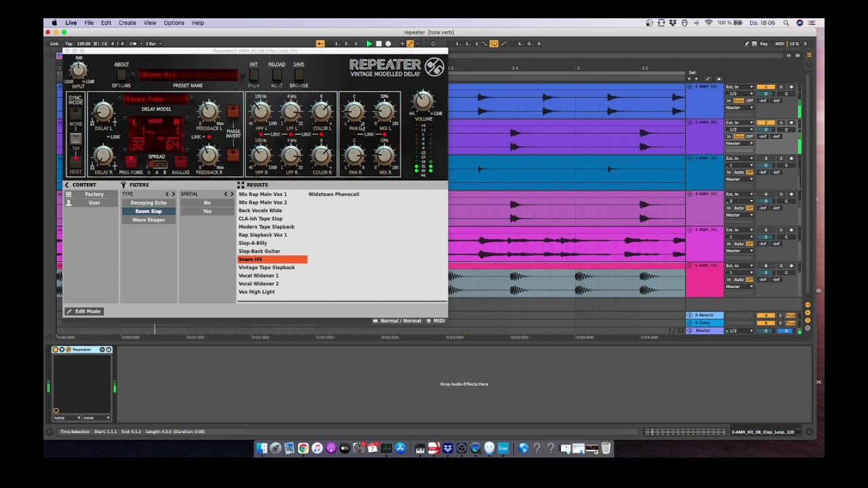Click the Tap tempo button

68,43
